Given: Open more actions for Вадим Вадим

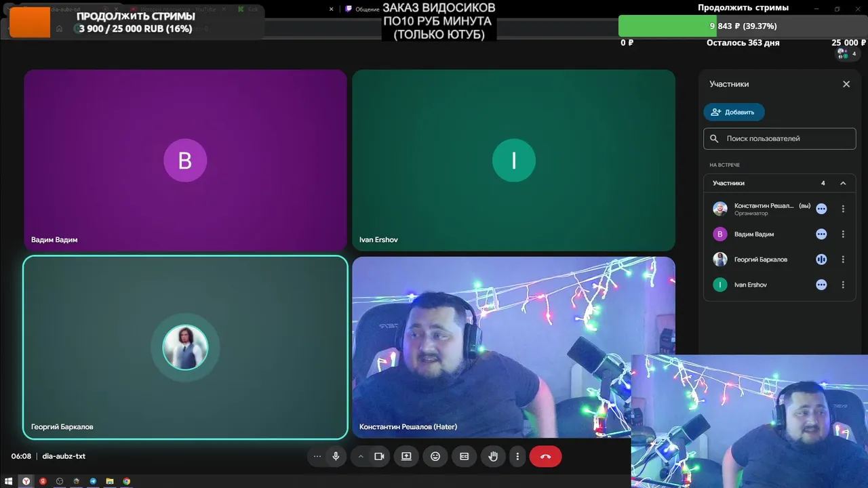Looking at the screenshot, I should 843,234.
